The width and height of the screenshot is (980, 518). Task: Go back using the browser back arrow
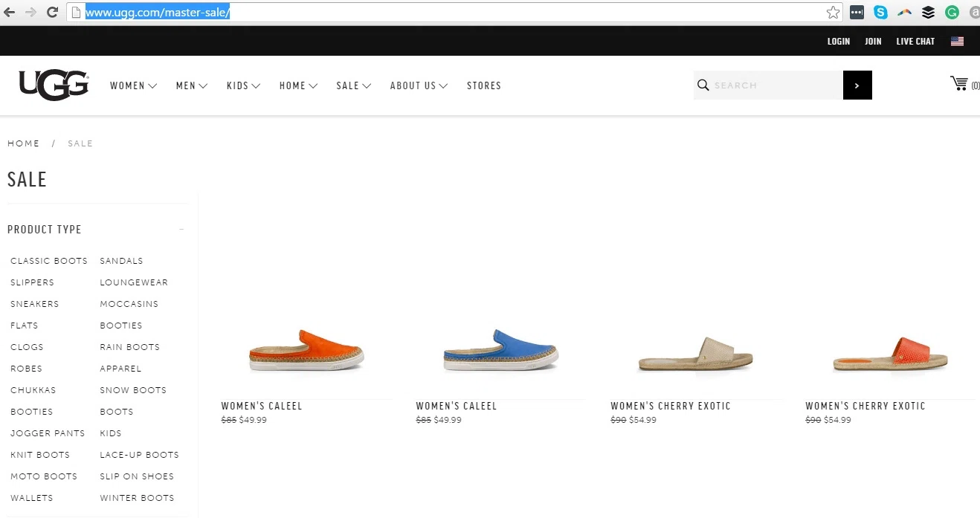10,12
